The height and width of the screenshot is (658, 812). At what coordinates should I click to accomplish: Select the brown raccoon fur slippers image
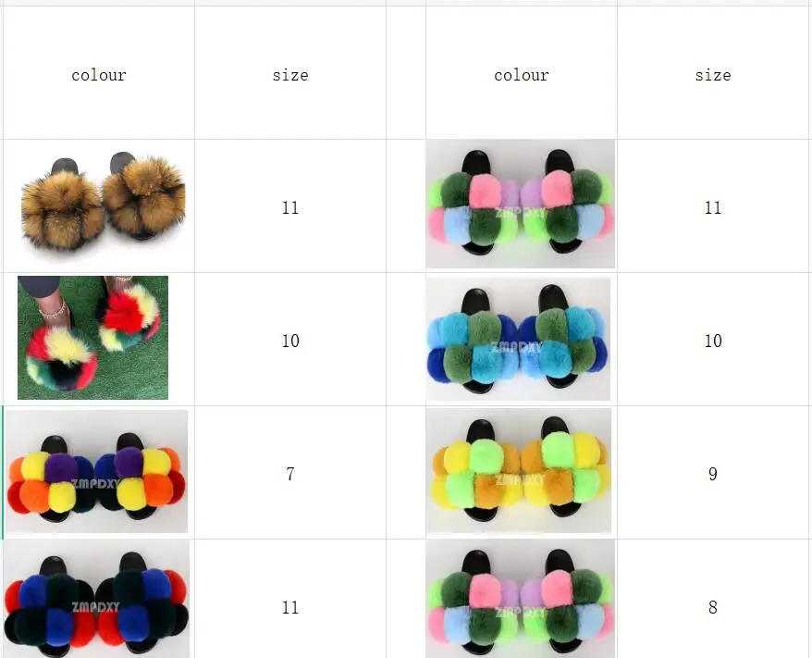coord(103,205)
